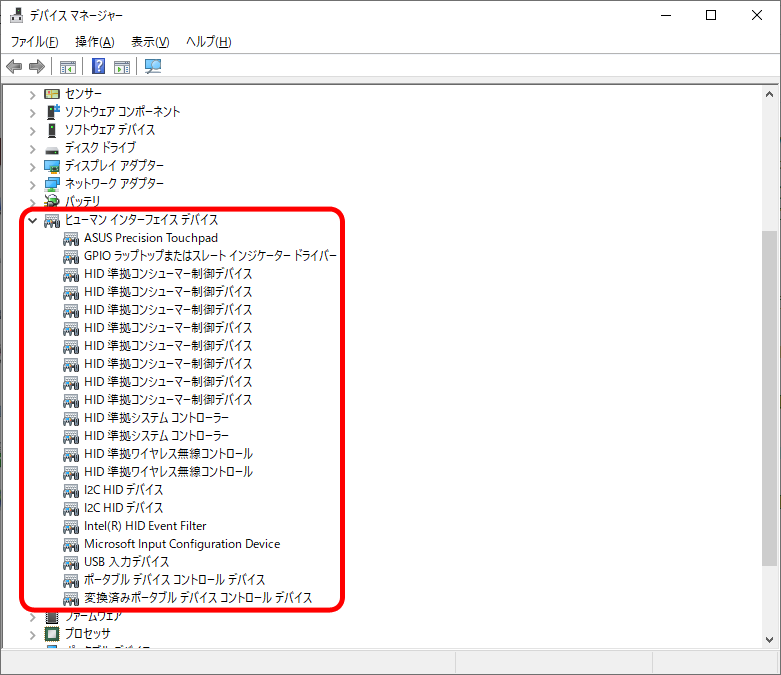Select the USB 入力デバイス entry
Viewport: 781px width, 675px height.
(127, 561)
